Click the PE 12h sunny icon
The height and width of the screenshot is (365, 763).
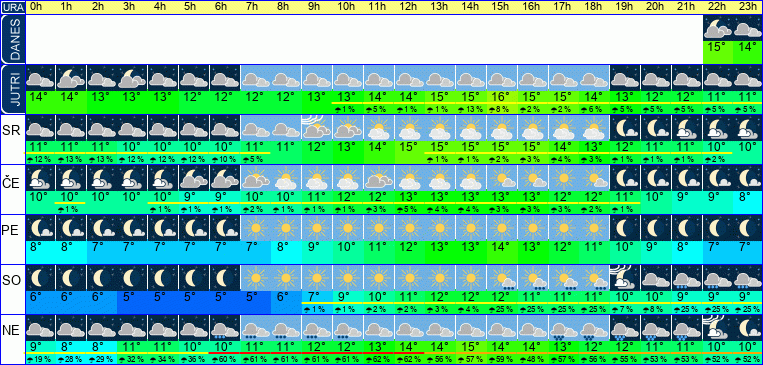pos(409,227)
